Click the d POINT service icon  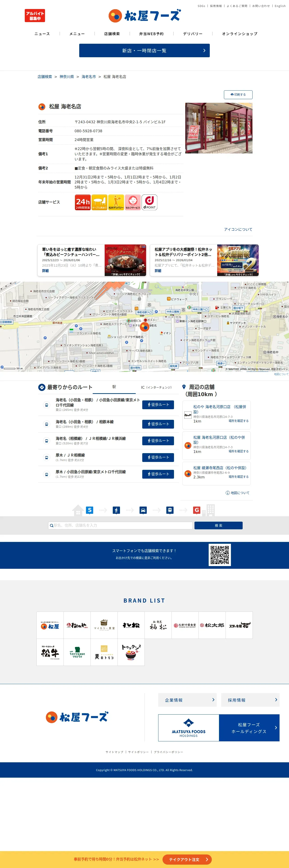coord(149,202)
